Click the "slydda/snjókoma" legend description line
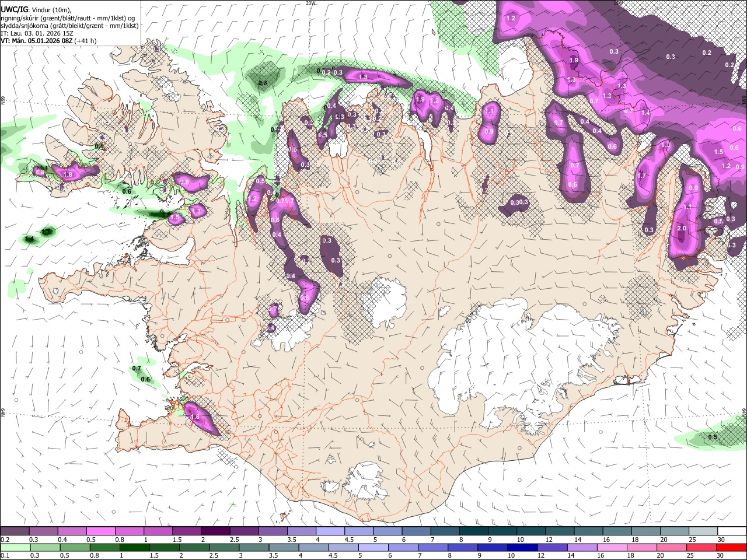This screenshot has width=747, height=560. (70, 26)
